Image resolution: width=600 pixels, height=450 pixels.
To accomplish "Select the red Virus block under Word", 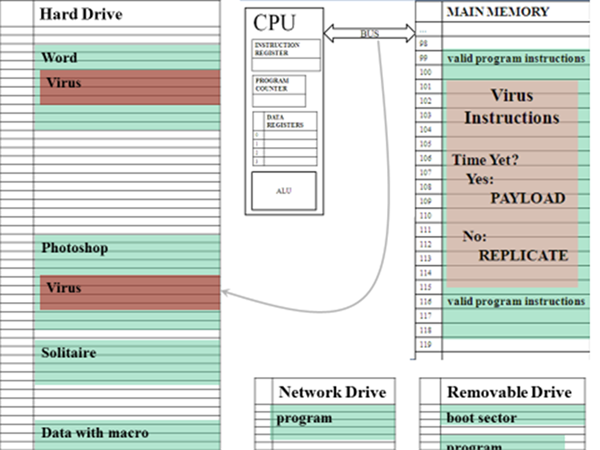I will [x=129, y=87].
